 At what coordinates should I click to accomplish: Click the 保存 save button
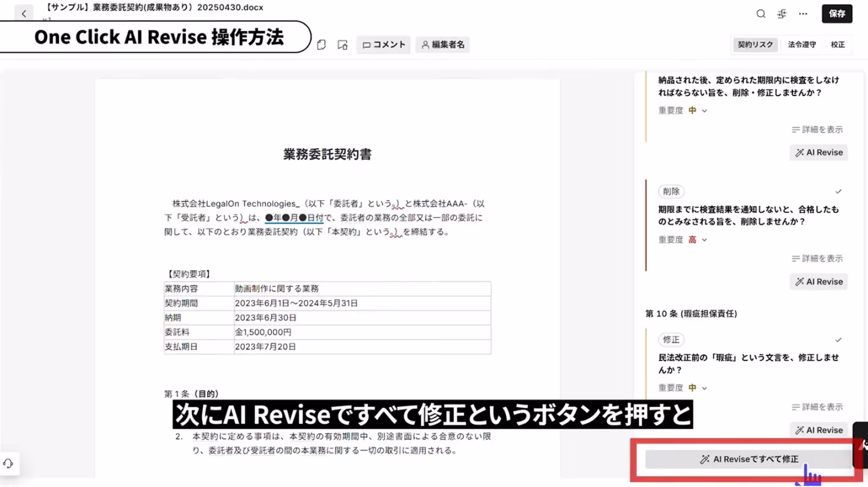tap(836, 13)
